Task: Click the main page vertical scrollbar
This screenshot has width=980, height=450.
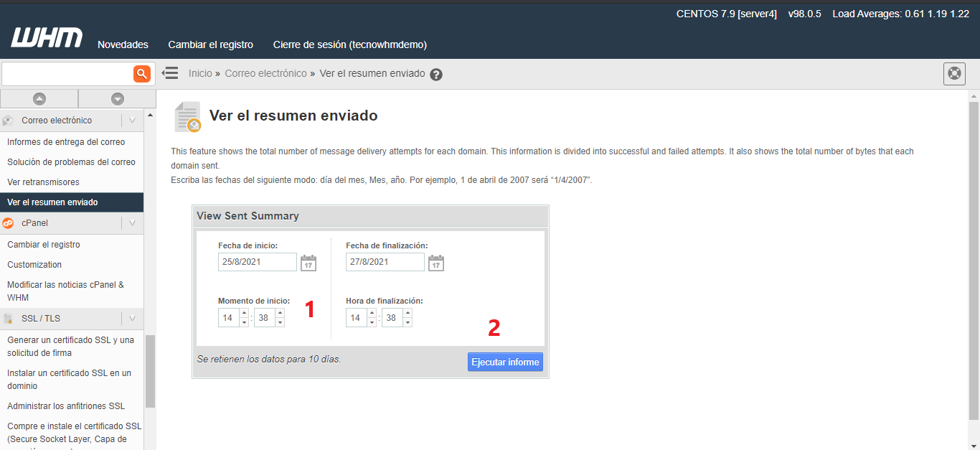Action: (974, 258)
